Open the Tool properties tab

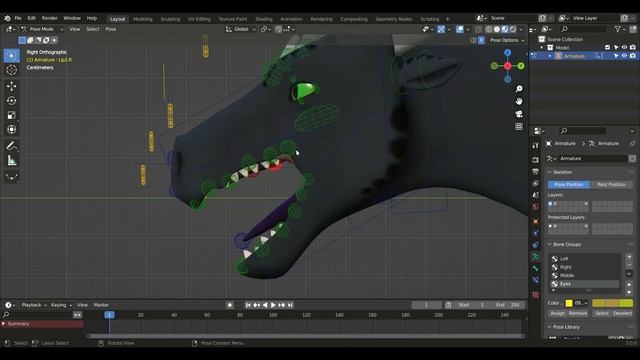[536, 146]
